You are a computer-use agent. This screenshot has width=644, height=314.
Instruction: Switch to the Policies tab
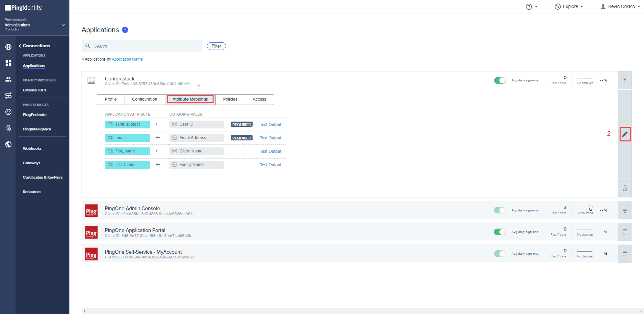(230, 99)
